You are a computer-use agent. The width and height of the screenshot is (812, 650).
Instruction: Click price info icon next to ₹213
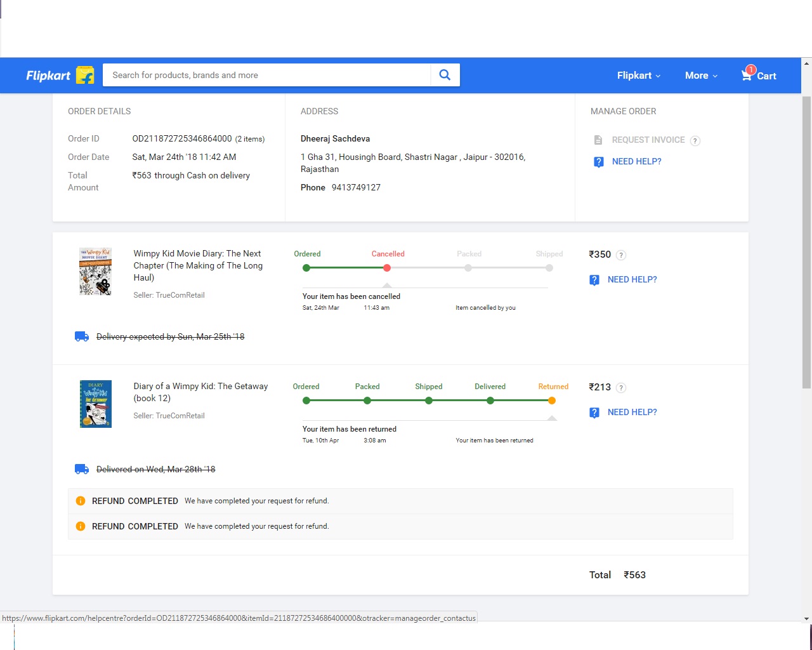click(x=621, y=388)
